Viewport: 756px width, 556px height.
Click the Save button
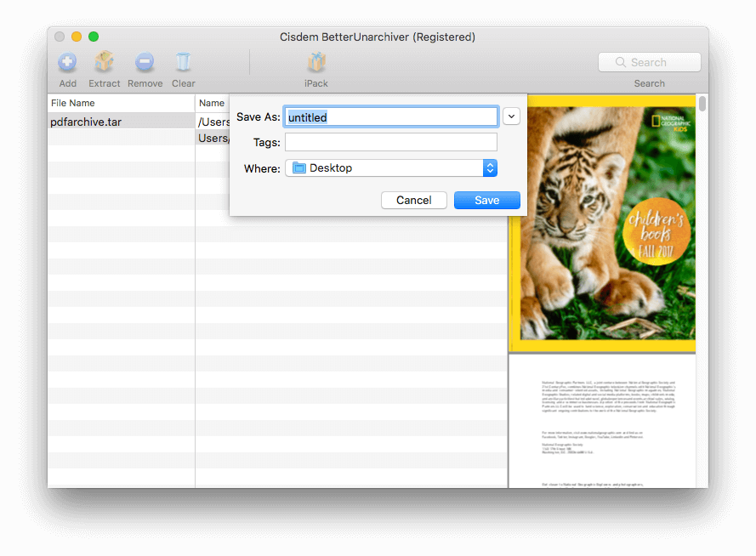pyautogui.click(x=486, y=200)
